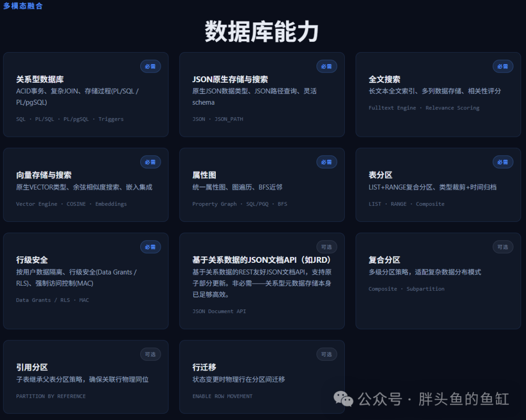
Task: Click the 状态变更时物理行 description text
Action: [239, 380]
